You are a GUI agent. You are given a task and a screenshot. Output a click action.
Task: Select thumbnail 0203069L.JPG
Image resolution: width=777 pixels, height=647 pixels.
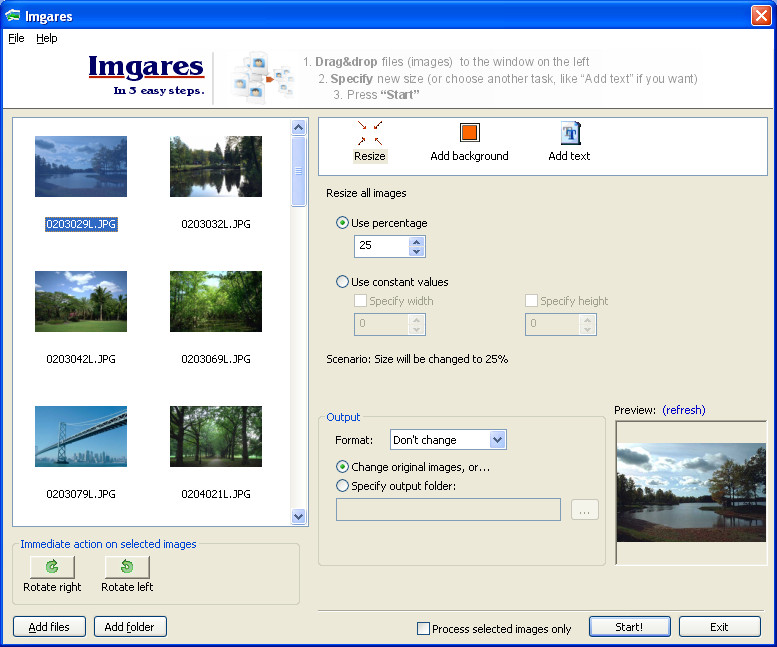tap(216, 301)
